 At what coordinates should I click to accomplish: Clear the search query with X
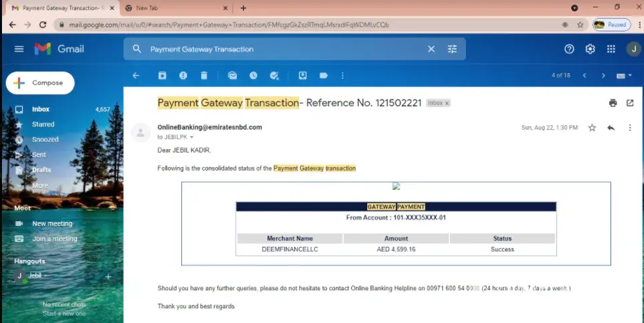coord(431,49)
